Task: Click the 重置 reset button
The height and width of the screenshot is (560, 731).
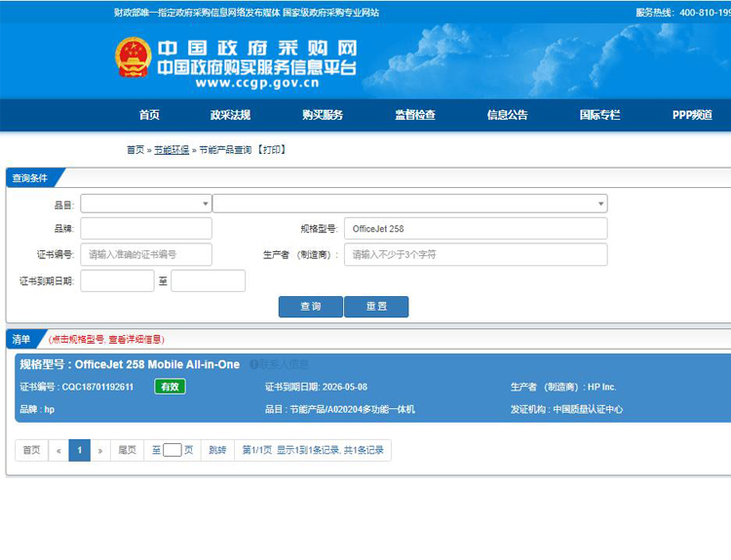Action: click(x=376, y=307)
